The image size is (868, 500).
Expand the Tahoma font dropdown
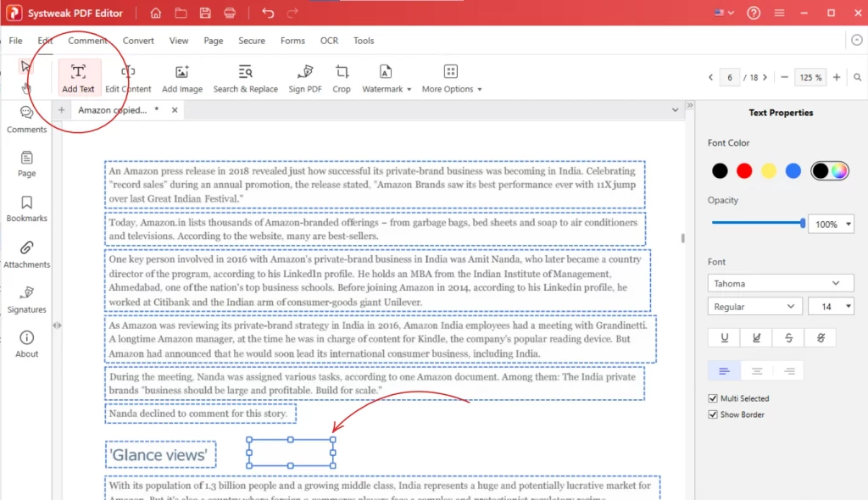pos(780,283)
